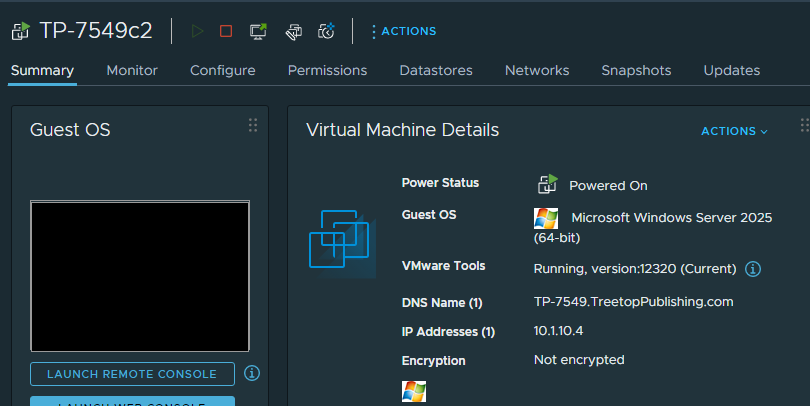Click the VM icon left of TP-7549c2
This screenshot has width=810, height=406.
pos(21,31)
